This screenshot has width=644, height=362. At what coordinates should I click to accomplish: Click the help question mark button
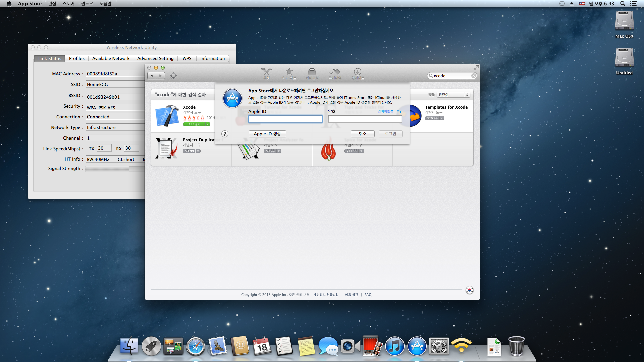225,134
